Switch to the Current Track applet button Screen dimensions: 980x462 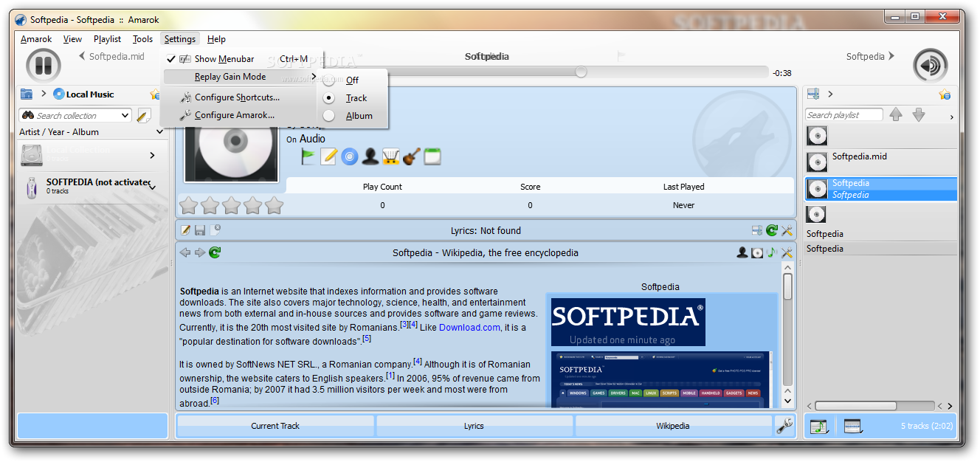click(275, 426)
